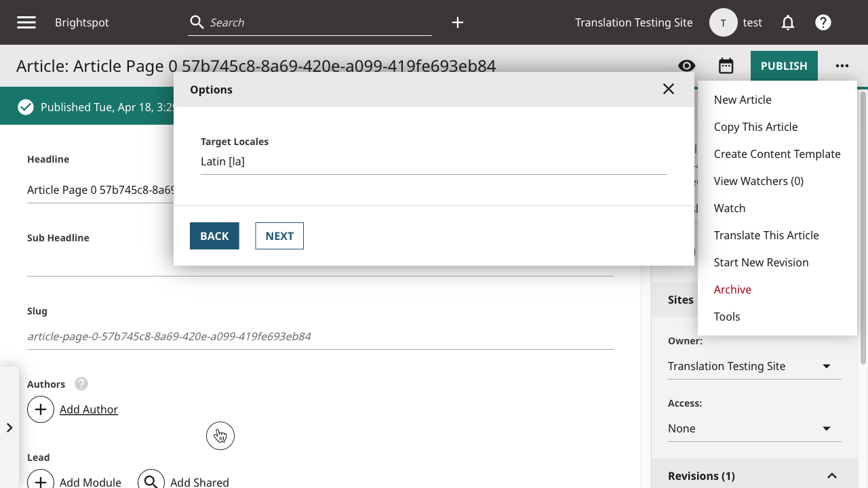Click the Slug input field
Viewport: 868px width, 488px height.
point(320,336)
